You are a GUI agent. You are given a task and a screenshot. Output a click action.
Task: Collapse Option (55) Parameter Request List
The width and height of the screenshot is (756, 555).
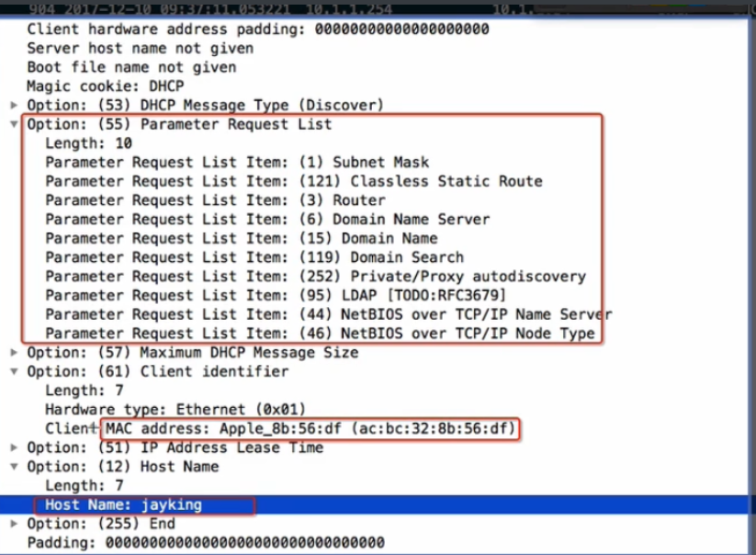[x=14, y=124]
